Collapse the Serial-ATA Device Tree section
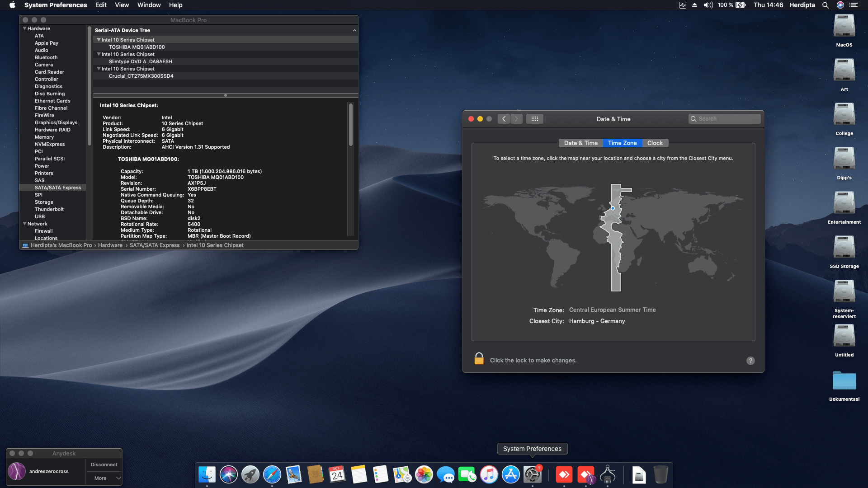 354,30
